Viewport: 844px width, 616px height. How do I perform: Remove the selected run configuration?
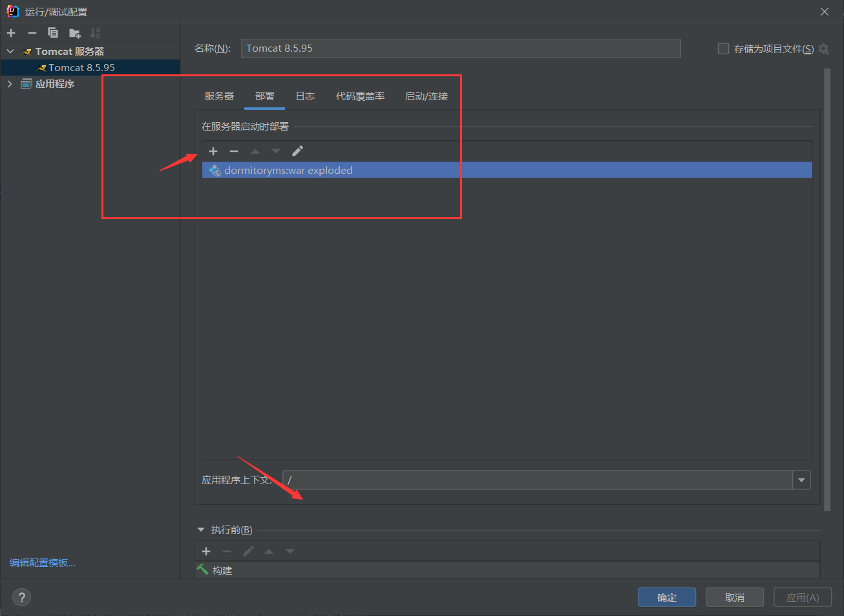pyautogui.click(x=32, y=33)
